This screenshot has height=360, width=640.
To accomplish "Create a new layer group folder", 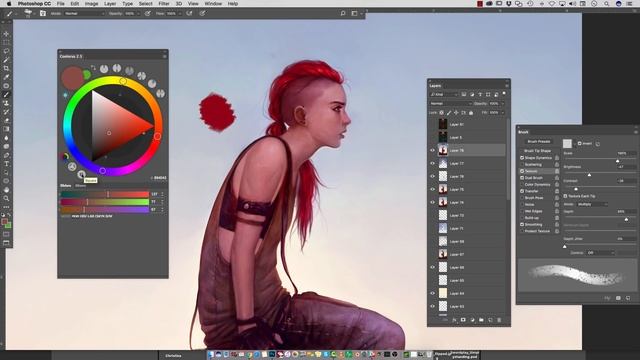I will [481, 320].
